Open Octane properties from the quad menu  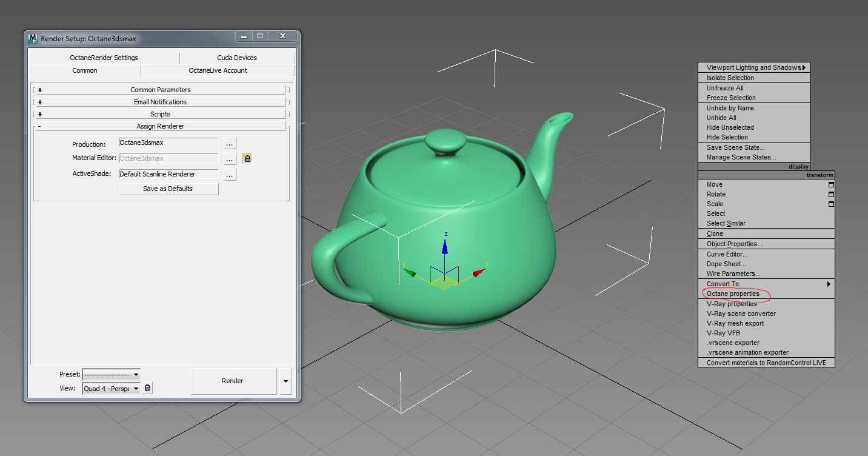point(766,293)
